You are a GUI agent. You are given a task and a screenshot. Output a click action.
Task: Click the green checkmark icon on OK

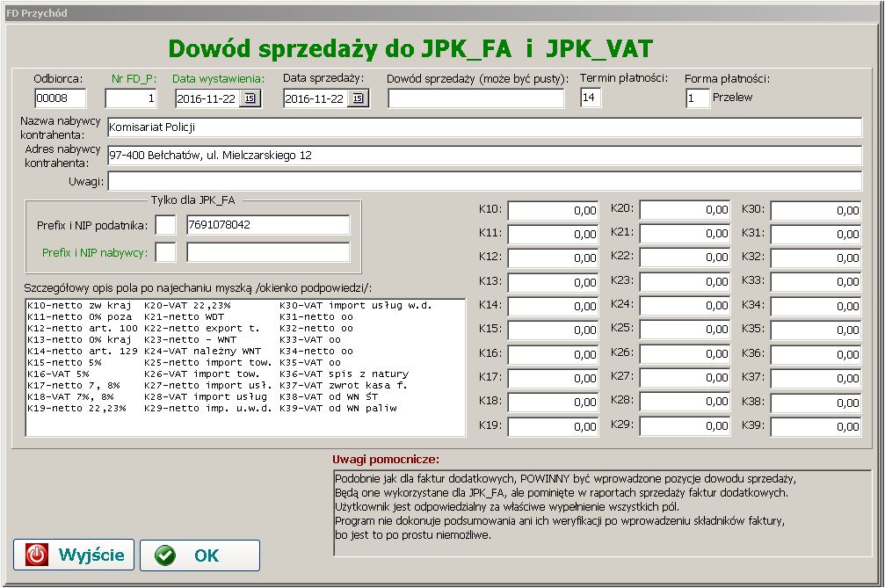(x=164, y=555)
